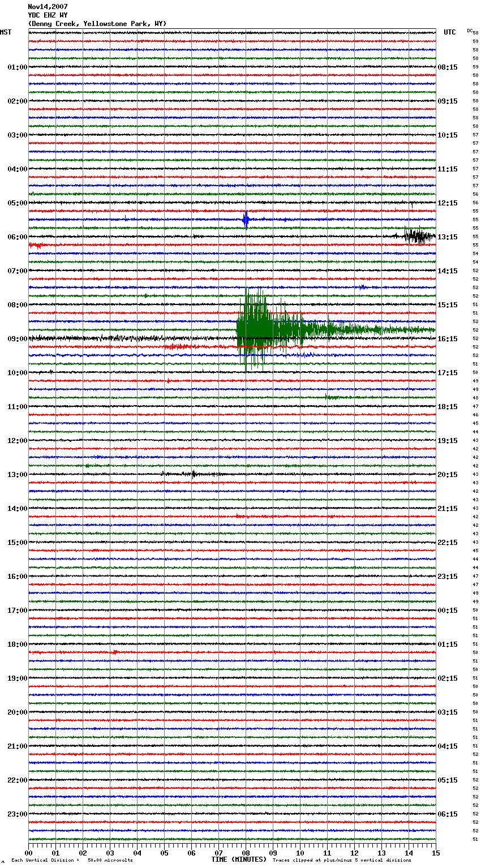Click the 17:00 MST hour label

(x=17, y=611)
